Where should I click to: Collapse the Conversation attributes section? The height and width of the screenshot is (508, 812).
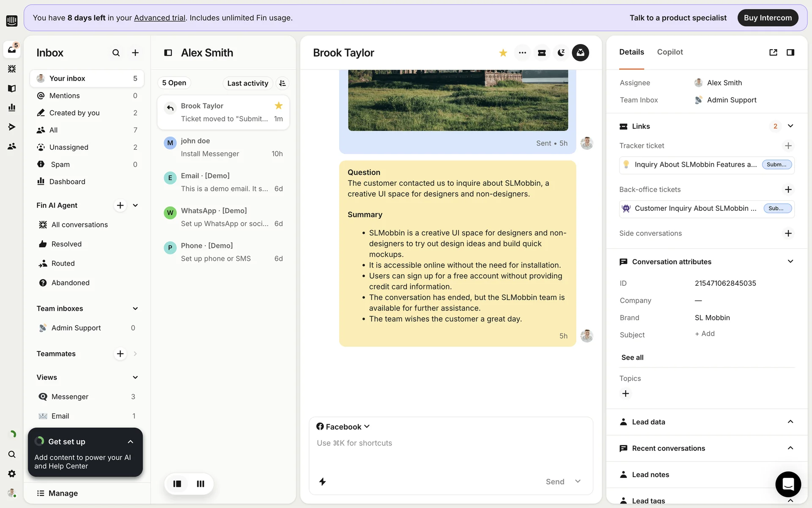[x=790, y=262]
